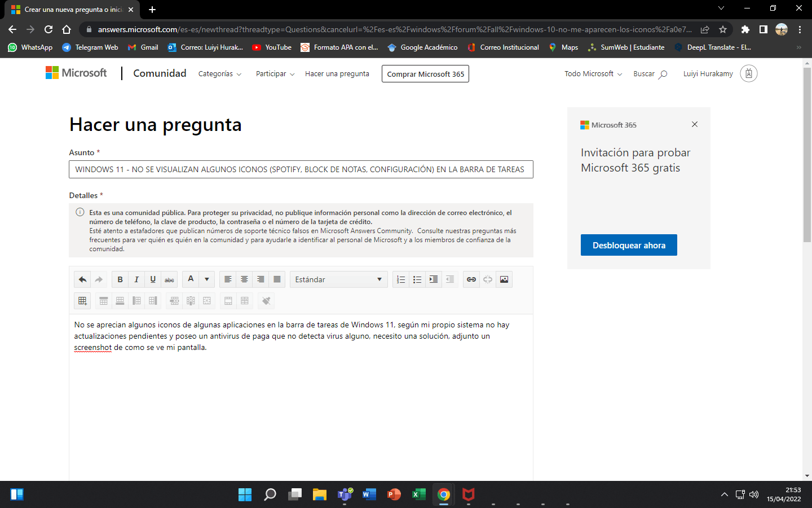The height and width of the screenshot is (508, 812).
Task: Share this page from the address bar
Action: pos(705,29)
